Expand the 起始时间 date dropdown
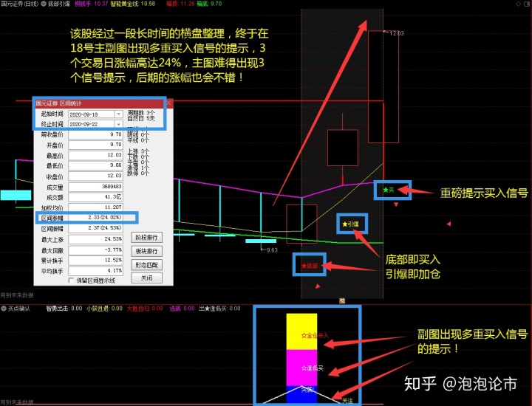 (x=118, y=114)
